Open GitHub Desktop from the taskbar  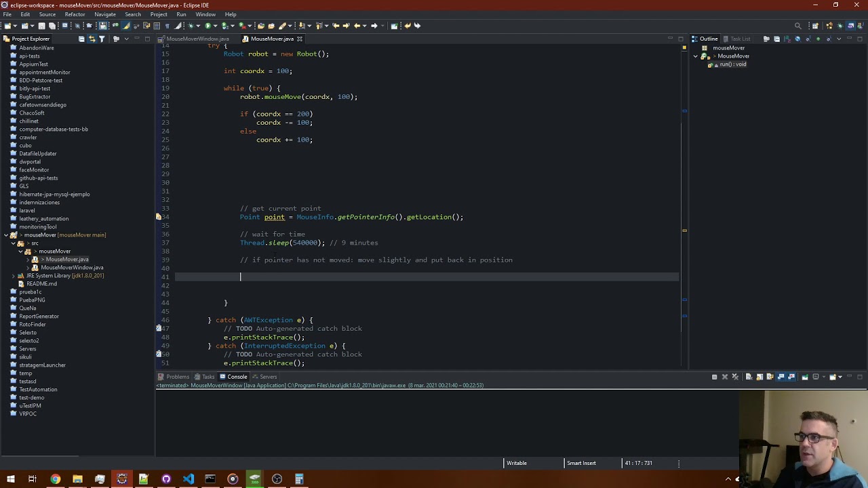166,479
